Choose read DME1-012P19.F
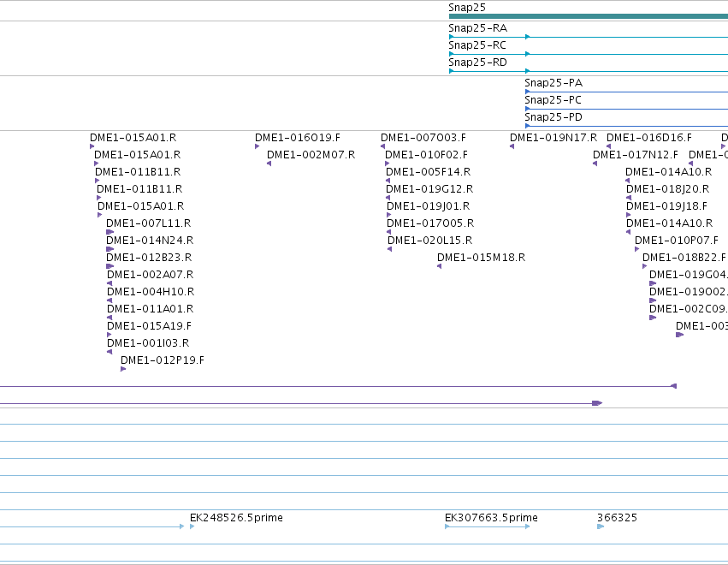 (163, 360)
